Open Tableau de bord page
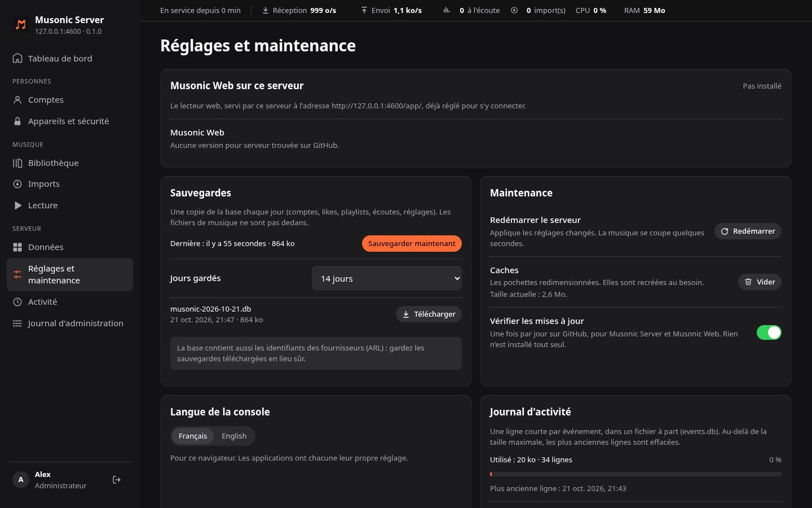The image size is (812, 508). click(x=70, y=58)
